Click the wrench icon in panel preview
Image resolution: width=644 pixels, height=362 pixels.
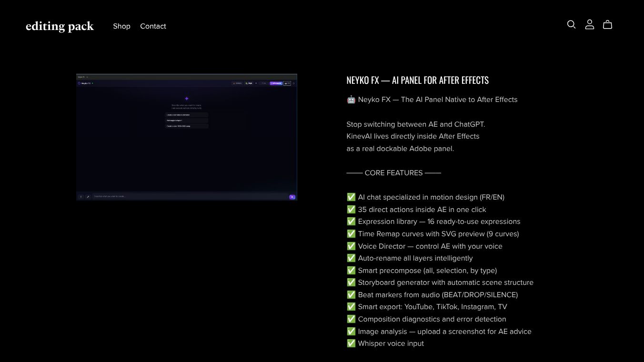[x=88, y=197]
